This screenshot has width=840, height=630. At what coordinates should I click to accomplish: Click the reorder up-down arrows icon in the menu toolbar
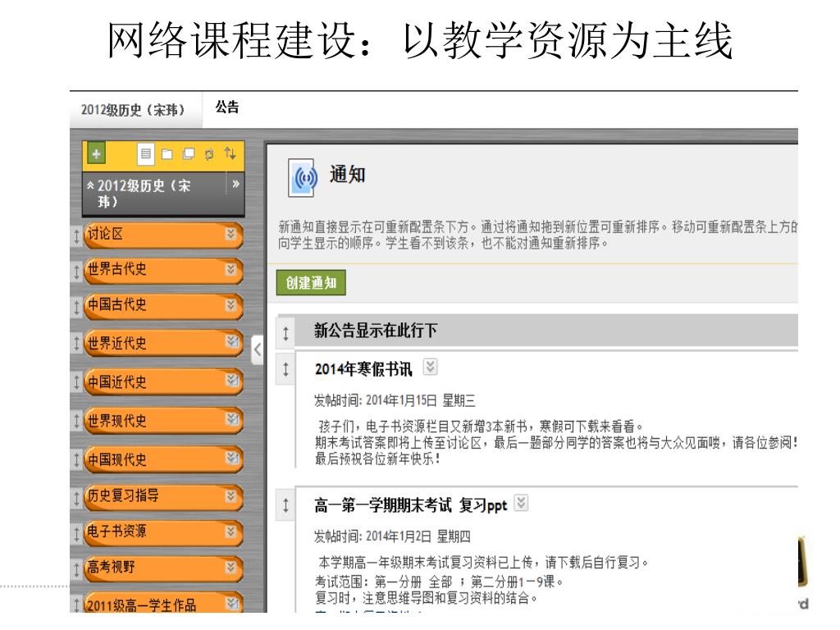(x=231, y=153)
